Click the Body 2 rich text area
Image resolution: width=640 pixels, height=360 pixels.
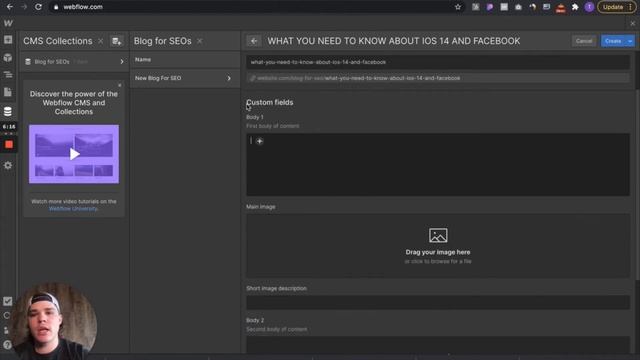438,344
